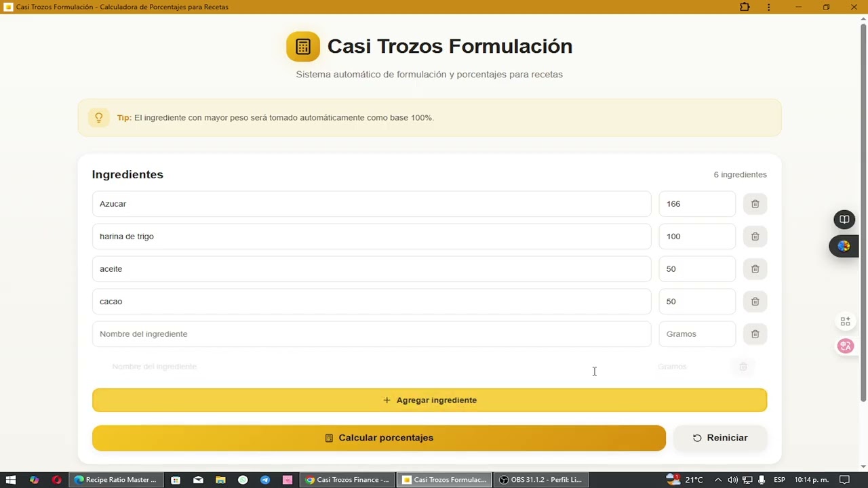The height and width of the screenshot is (488, 868).
Task: Switch to Casi Trozos Finance Chrome window
Action: pos(347,480)
